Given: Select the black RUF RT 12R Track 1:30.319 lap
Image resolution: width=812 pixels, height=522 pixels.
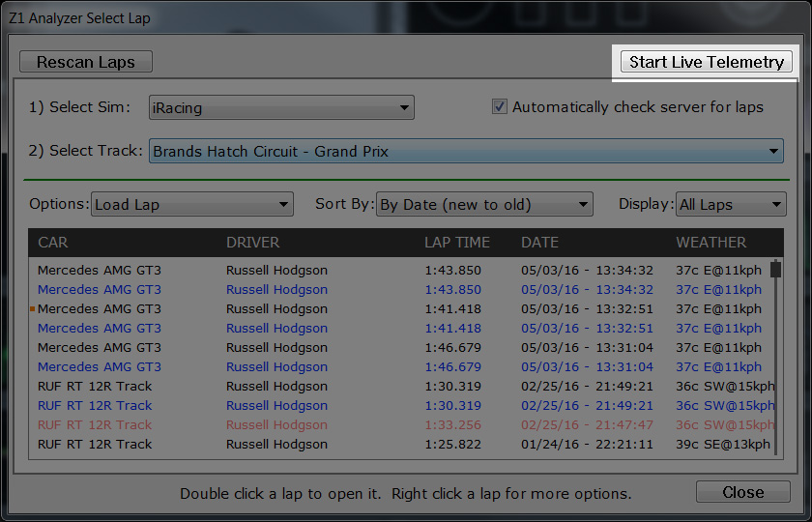Looking at the screenshot, I should [402, 387].
